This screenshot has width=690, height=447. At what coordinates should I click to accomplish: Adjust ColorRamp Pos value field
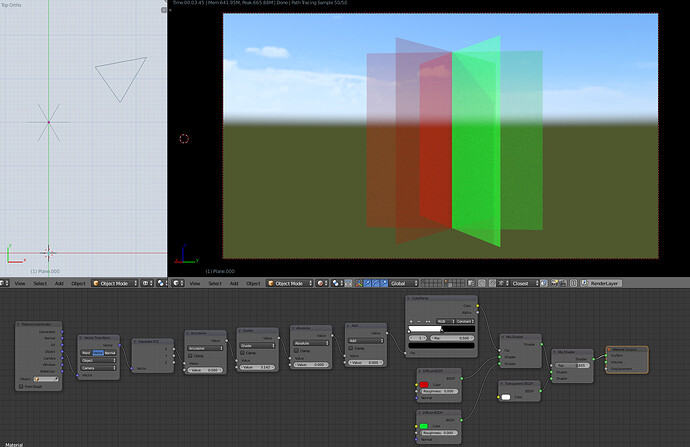(x=452, y=338)
